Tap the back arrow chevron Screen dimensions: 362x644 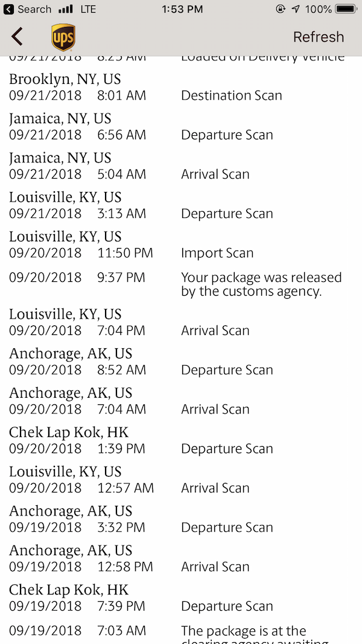click(17, 37)
